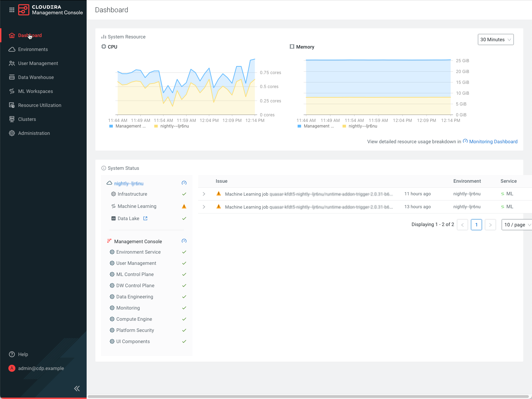Viewport: 532px width, 399px height.
Task: Open the Data Warehouse section icon
Action: point(12,77)
